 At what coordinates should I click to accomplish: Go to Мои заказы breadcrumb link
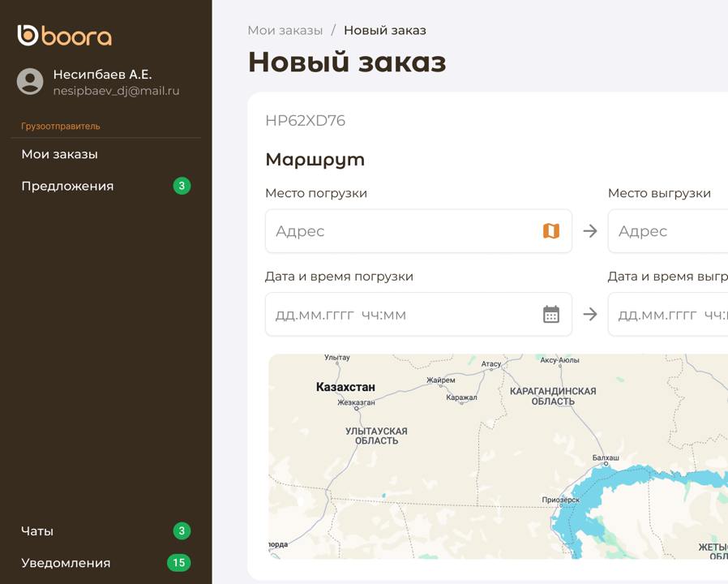[x=285, y=30]
